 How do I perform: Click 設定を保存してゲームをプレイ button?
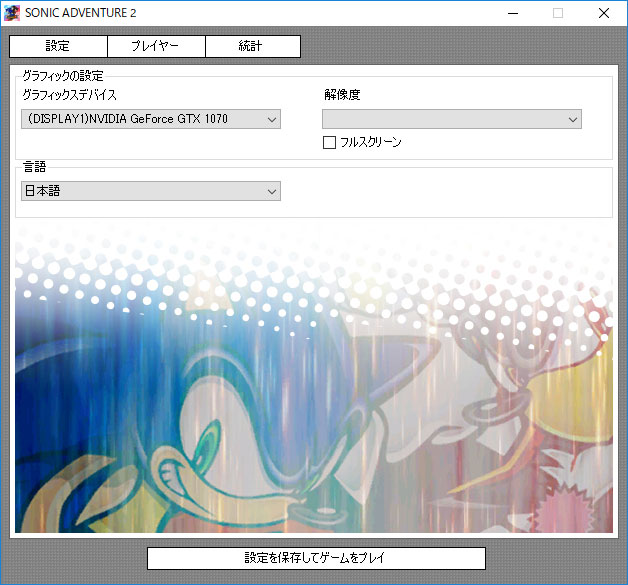(316, 558)
